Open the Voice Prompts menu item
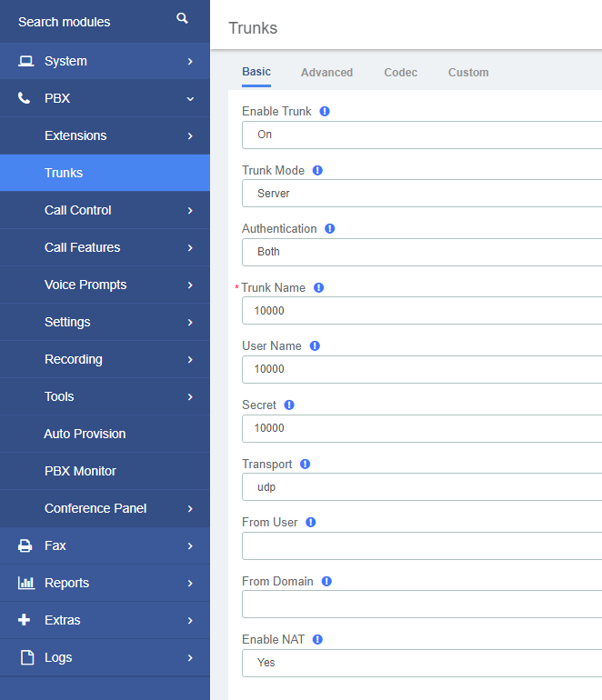The height and width of the screenshot is (700, 602). pos(105,285)
